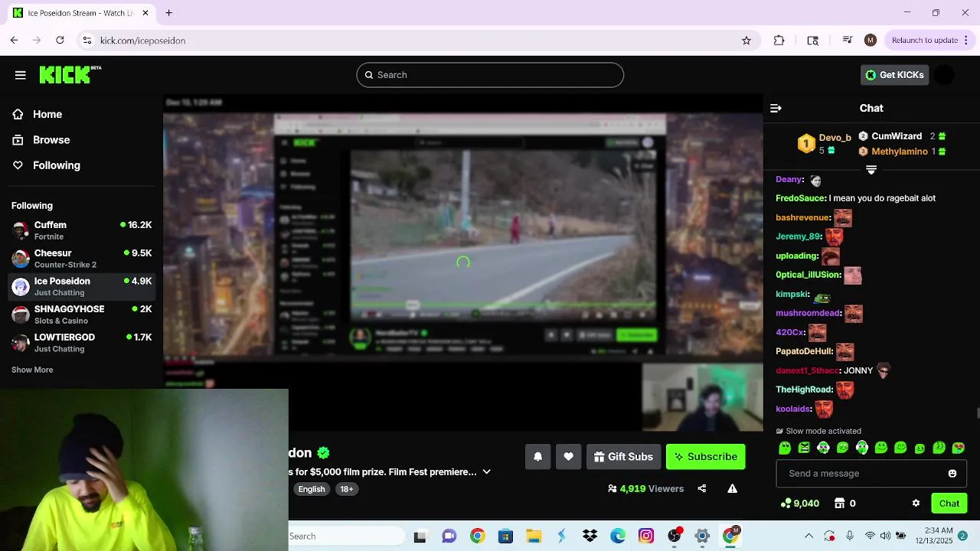Open SHNAGGYHOSE Slots & Casino stream
The height and width of the screenshot is (551, 980).
tap(81, 315)
